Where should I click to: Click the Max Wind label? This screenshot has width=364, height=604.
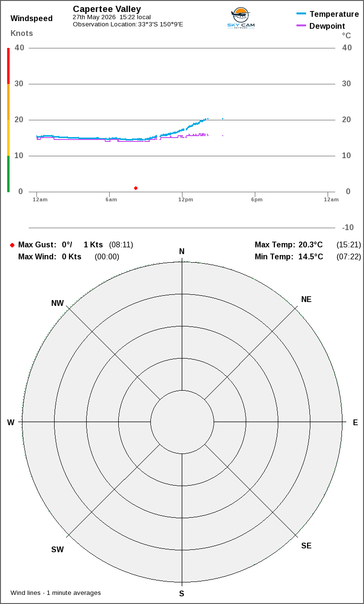click(37, 257)
